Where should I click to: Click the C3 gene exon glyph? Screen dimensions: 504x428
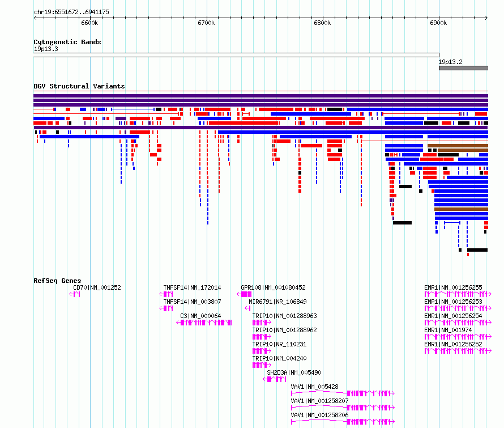(x=204, y=323)
